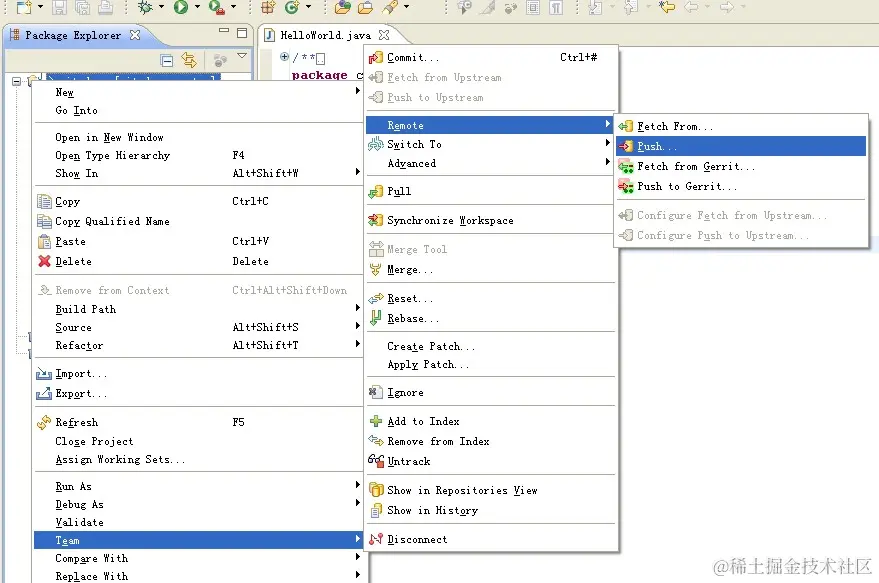Choose Go Into in context menu

point(198,110)
